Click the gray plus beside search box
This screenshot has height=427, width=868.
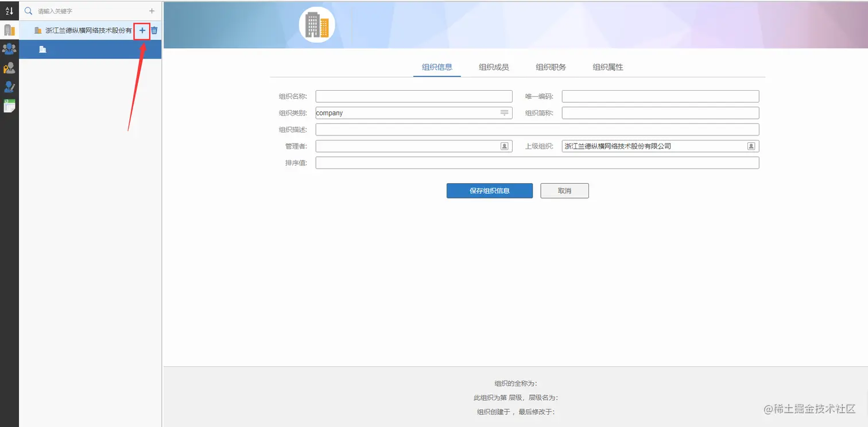[x=152, y=11]
